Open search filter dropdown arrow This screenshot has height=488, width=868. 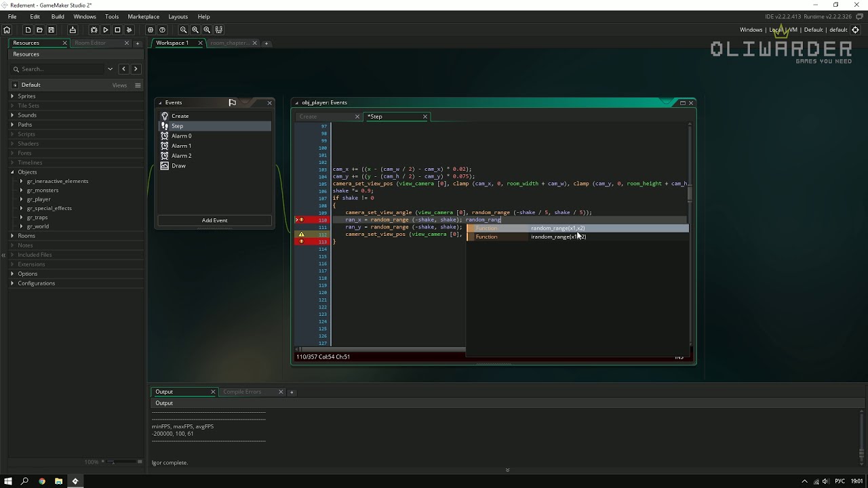pos(110,69)
